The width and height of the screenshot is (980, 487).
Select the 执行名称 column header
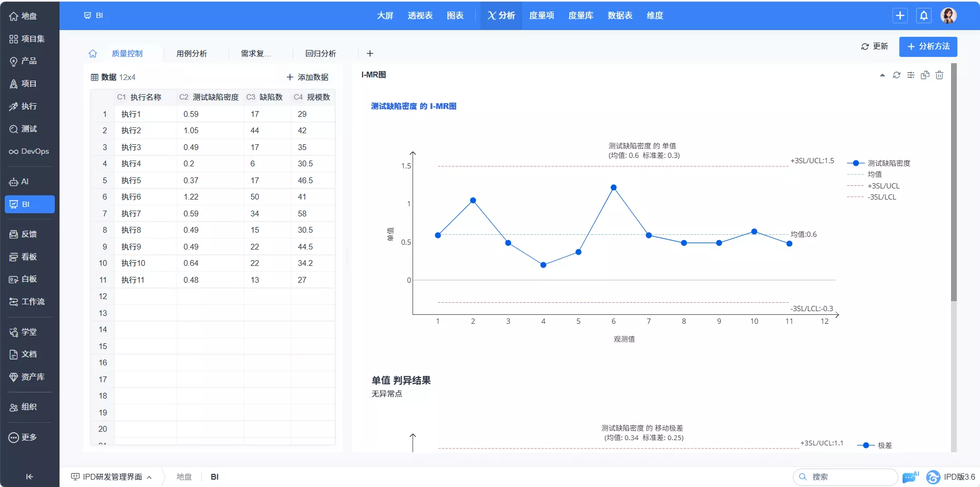(x=145, y=97)
